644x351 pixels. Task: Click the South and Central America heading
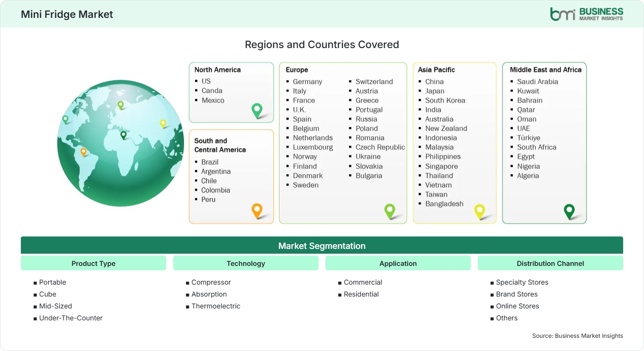[x=220, y=145]
